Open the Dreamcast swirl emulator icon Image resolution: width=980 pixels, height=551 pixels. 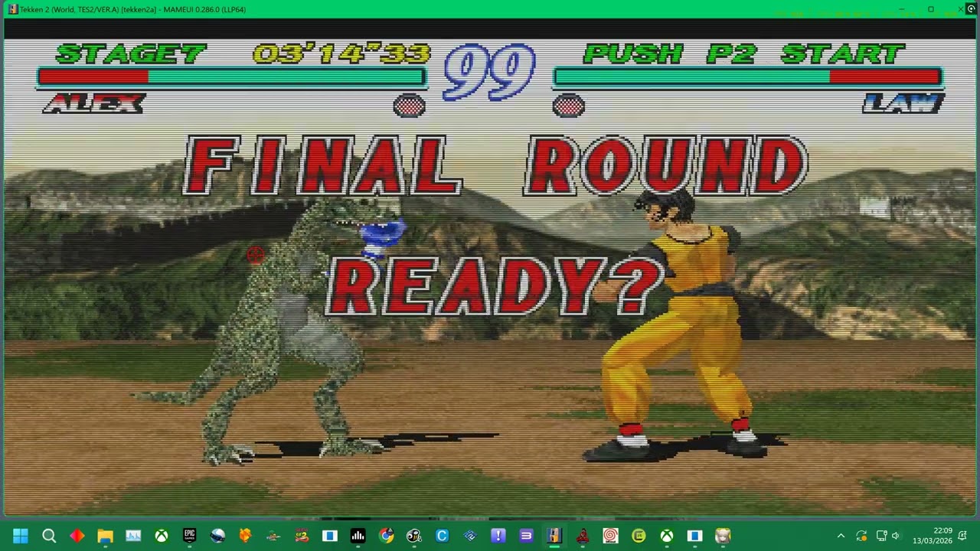pos(610,536)
